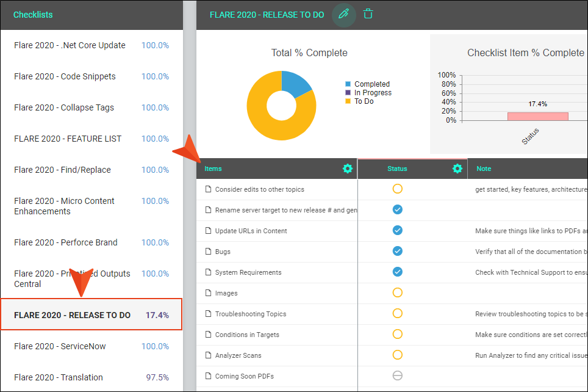Viewport: 588px width, 392px height.
Task: Click the pink 17.4% Status bar in chart
Action: tap(538, 117)
